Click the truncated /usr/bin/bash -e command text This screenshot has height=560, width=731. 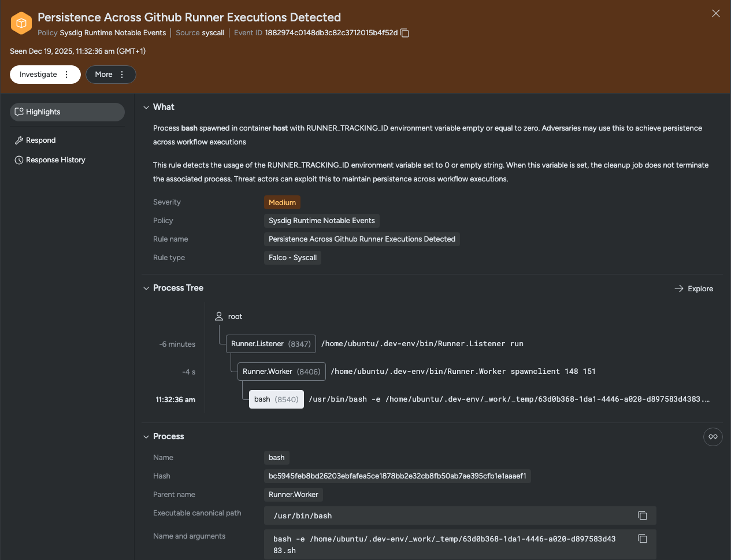pos(509,399)
